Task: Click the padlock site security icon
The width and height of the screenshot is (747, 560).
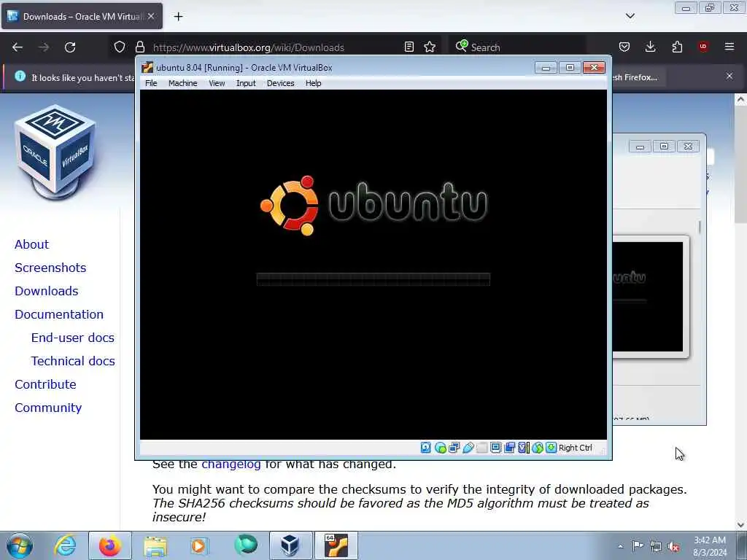Action: (x=140, y=47)
